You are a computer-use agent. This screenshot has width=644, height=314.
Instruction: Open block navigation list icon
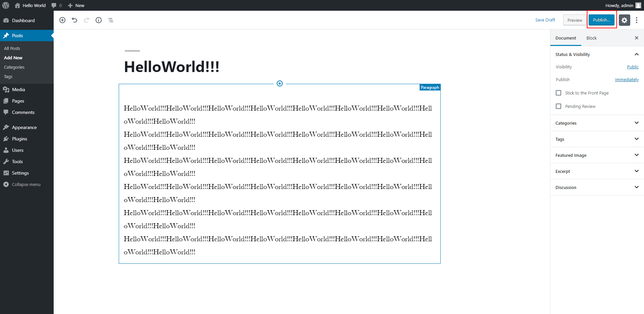click(111, 20)
